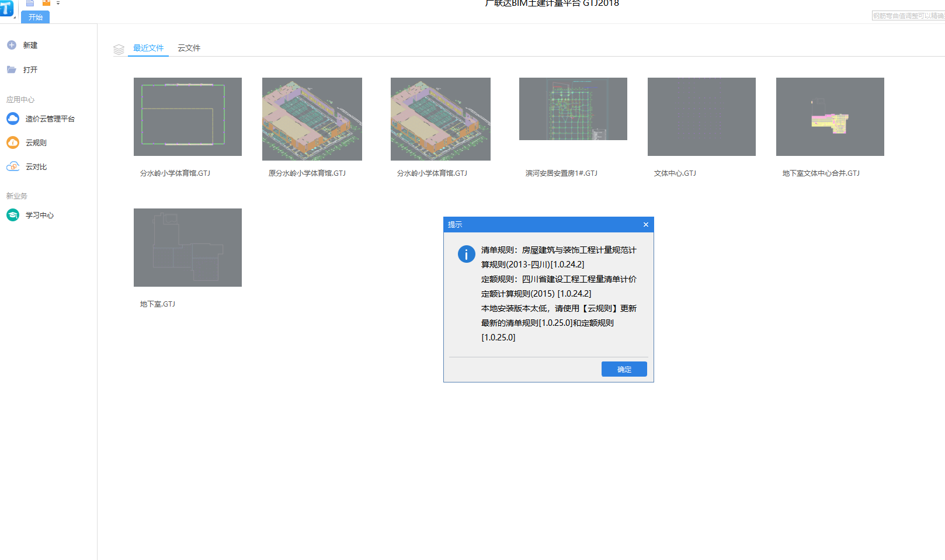This screenshot has height=560, width=945.
Task: Click the 打开 label in sidebar
Action: 30,69
